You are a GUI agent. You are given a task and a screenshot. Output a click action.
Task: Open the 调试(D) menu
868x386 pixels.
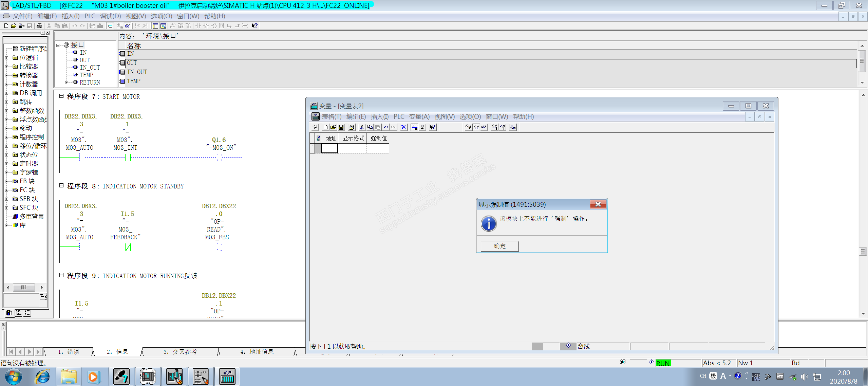[x=110, y=16]
